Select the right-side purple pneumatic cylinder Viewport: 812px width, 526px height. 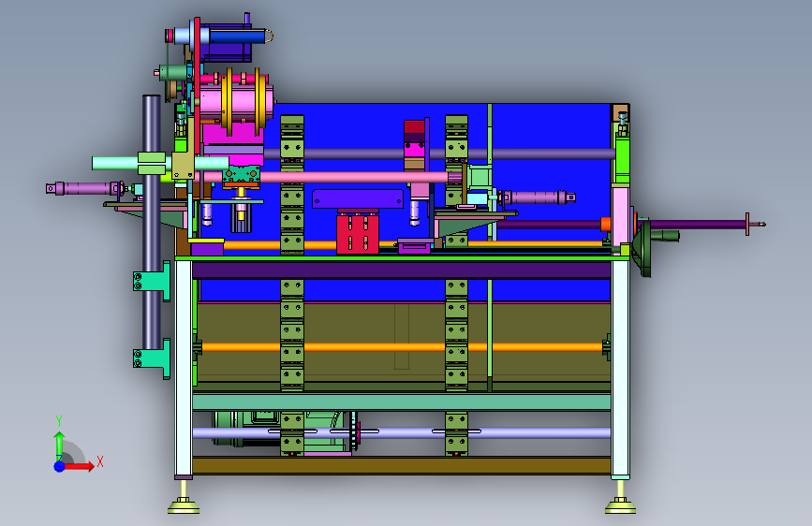539,197
